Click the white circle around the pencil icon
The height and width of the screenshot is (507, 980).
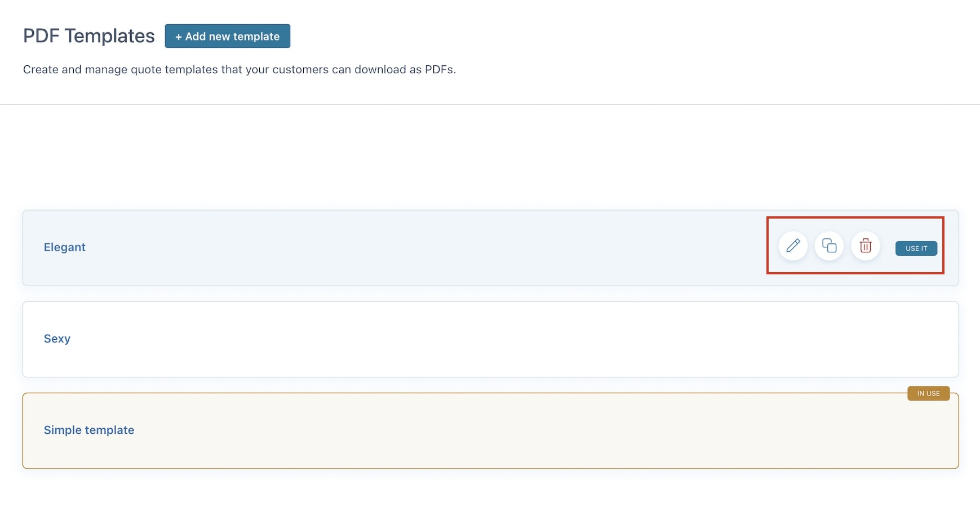(x=793, y=246)
